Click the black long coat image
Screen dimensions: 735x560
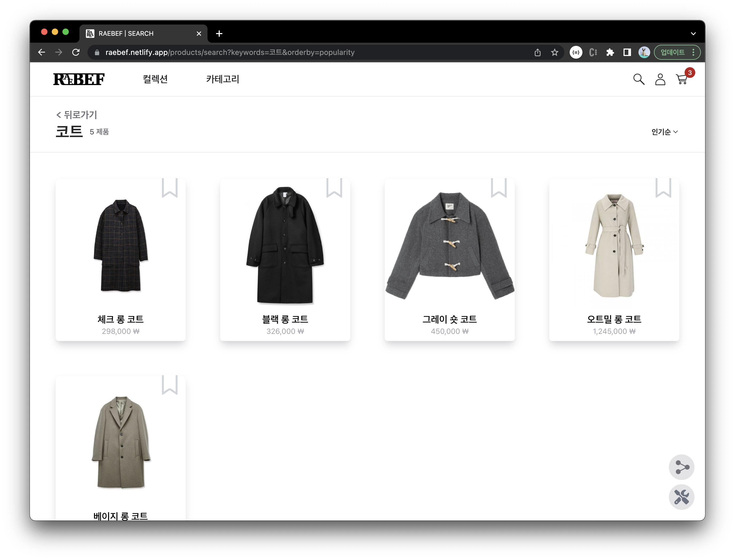(x=285, y=245)
